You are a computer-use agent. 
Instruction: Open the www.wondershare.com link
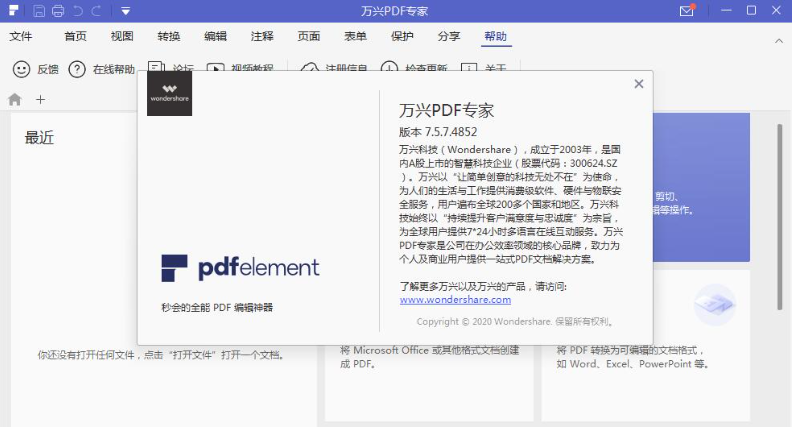(x=455, y=300)
